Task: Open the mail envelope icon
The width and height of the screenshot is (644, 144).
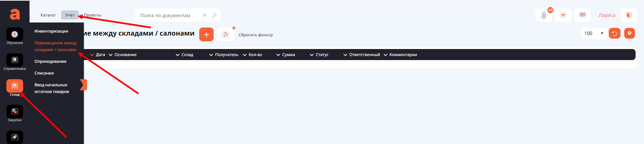Action: pos(563,15)
